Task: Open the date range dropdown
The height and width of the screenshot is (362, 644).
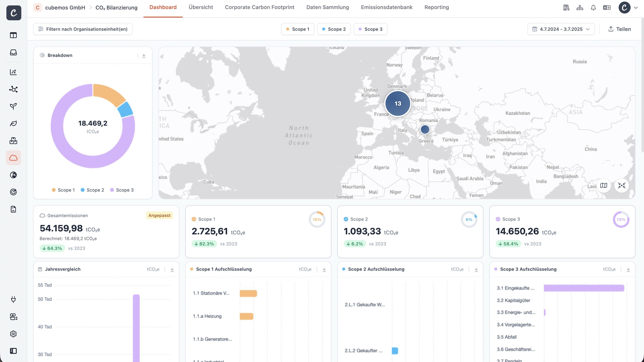Action: pos(561,29)
